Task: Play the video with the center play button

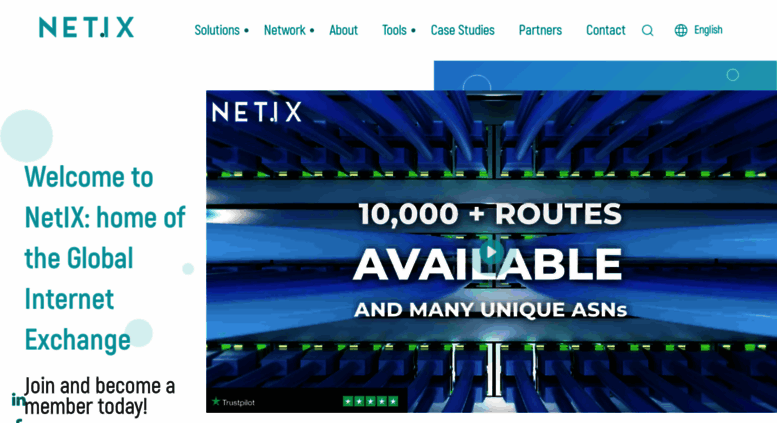Action: pos(491,252)
